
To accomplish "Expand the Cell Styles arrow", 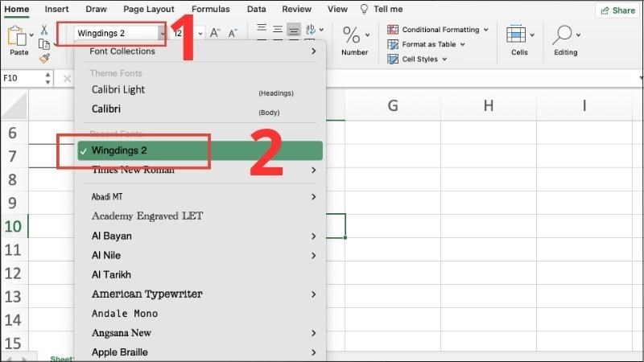I will tap(444, 60).
